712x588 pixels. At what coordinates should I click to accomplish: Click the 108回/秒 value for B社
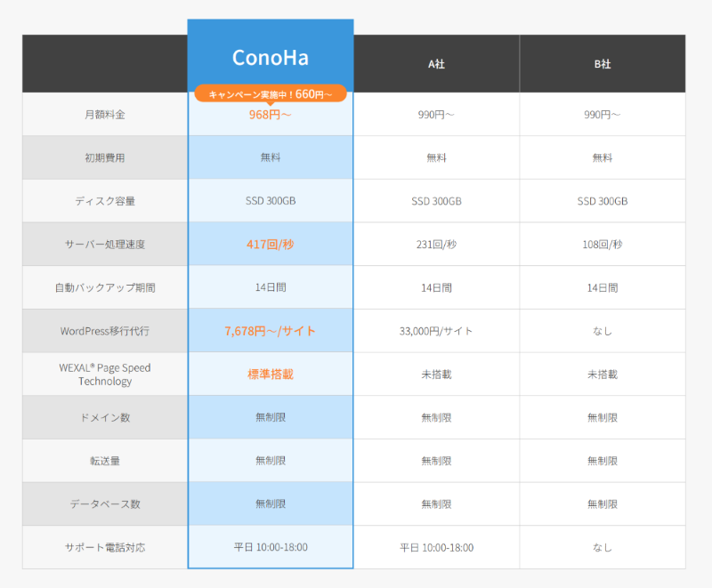(603, 244)
